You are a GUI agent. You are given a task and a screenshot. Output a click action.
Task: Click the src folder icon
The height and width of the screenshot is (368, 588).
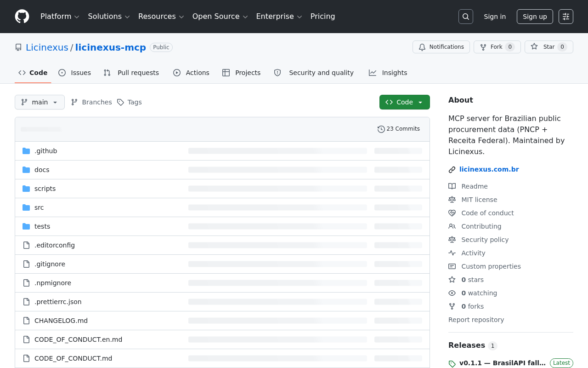pyautogui.click(x=26, y=207)
